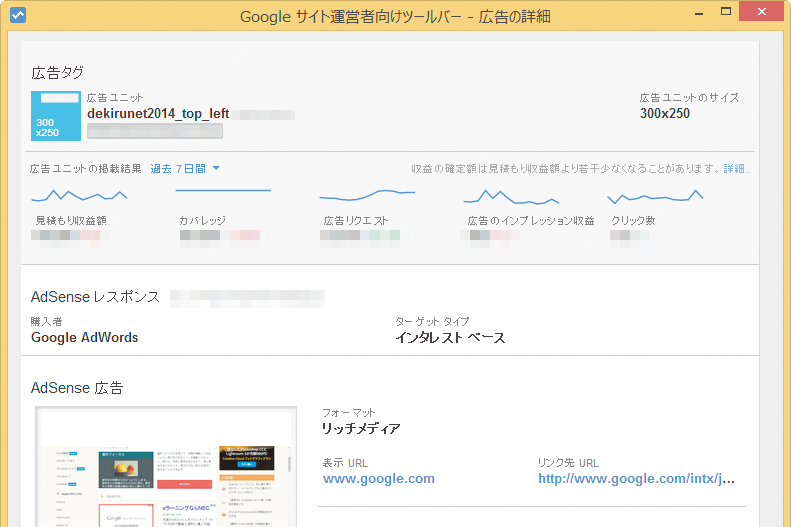Maximize the ad details window

pyautogui.click(x=726, y=11)
